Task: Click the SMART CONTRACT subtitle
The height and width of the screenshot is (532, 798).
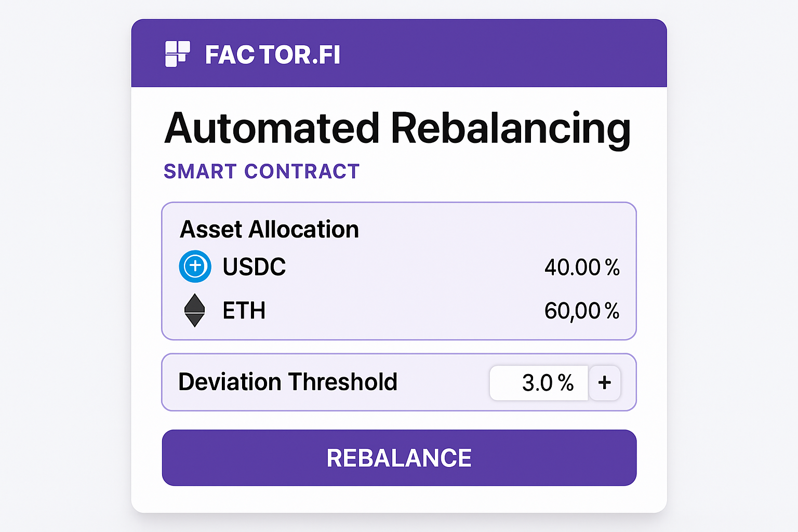Action: click(261, 171)
